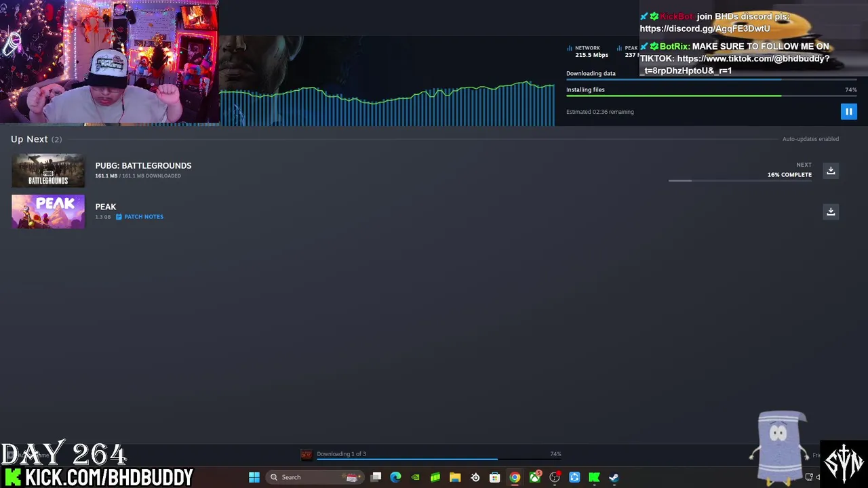The width and height of the screenshot is (868, 488).
Task: Click 'Estimated 02:36 remaining' text
Action: 600,112
